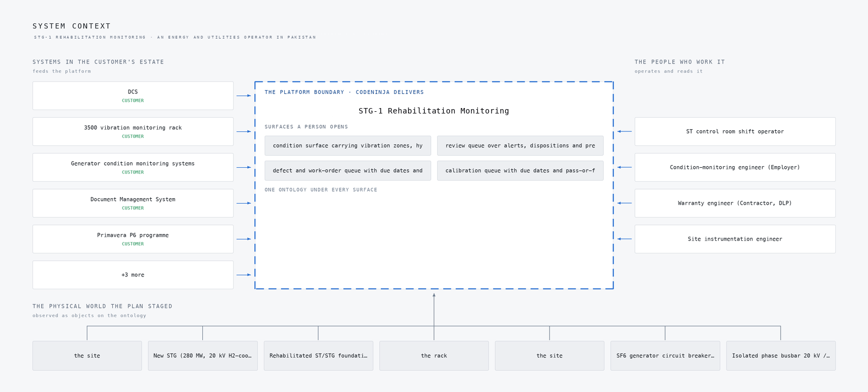Click Condition-monitoring engineer (Employer) card
Screen dimensions: 868x392
(x=735, y=167)
